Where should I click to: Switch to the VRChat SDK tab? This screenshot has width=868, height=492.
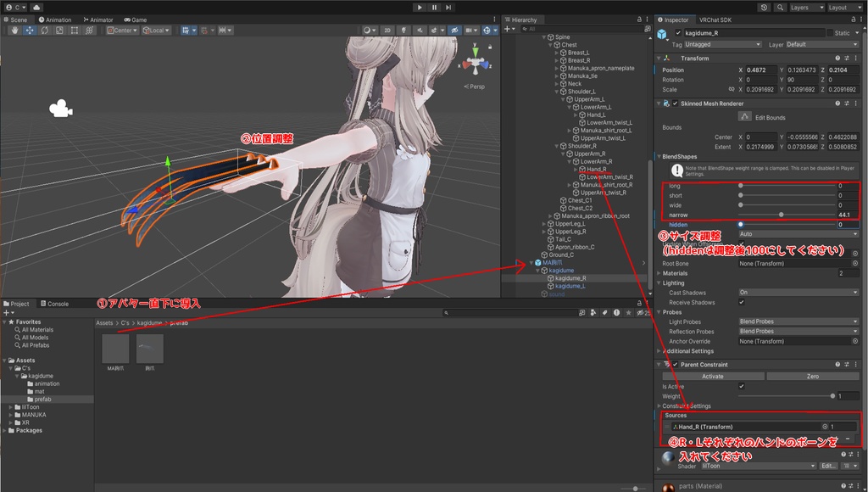pos(715,20)
